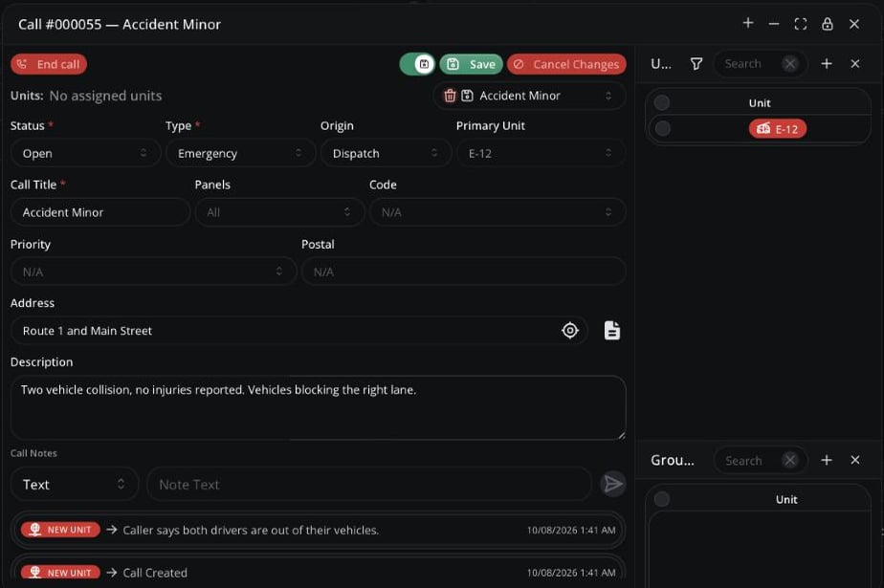This screenshot has height=588, width=884.
Task: Click the document icon beside Address
Action: pos(611,331)
